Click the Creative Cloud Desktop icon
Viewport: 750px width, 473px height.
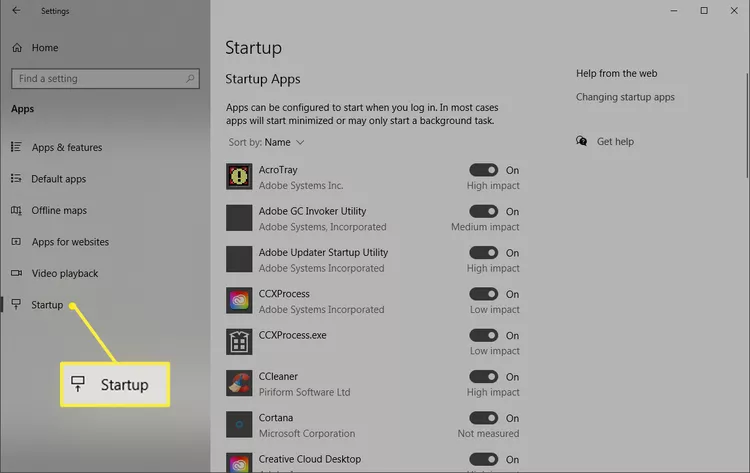pyautogui.click(x=239, y=462)
